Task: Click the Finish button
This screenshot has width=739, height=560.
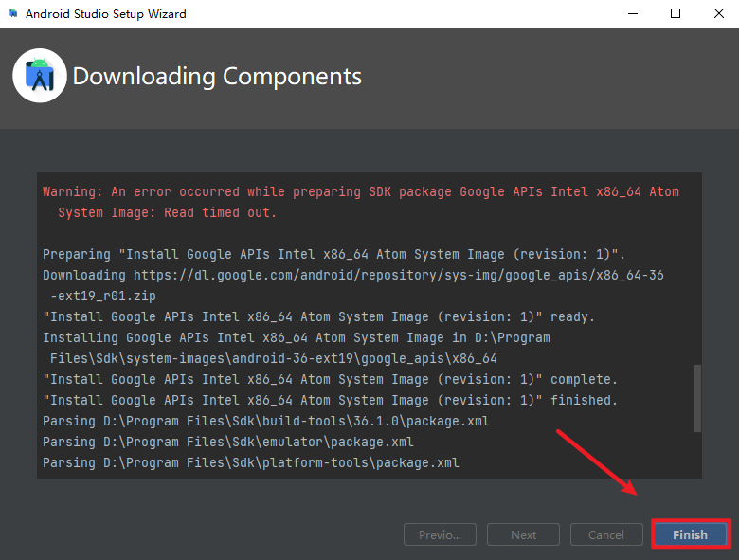Action: tap(690, 534)
